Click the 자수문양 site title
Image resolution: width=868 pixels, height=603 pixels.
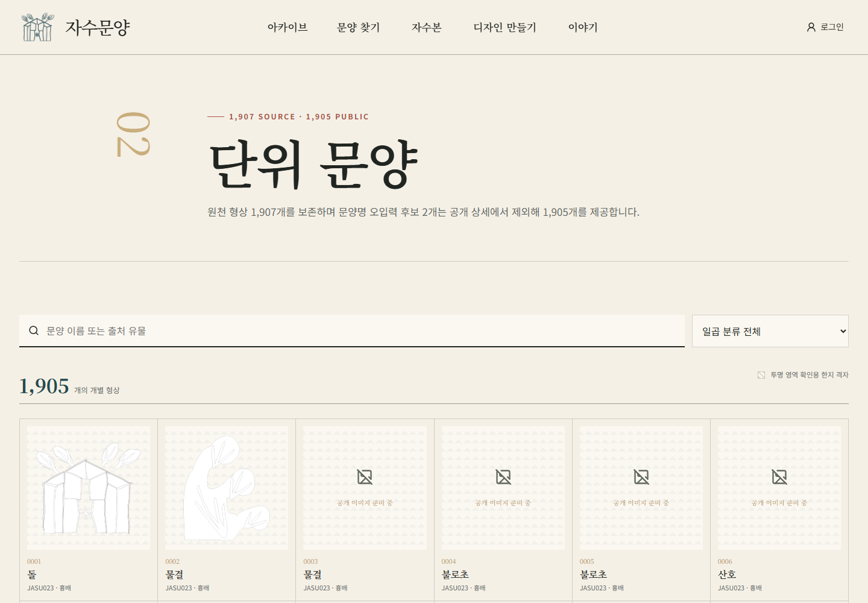[98, 28]
